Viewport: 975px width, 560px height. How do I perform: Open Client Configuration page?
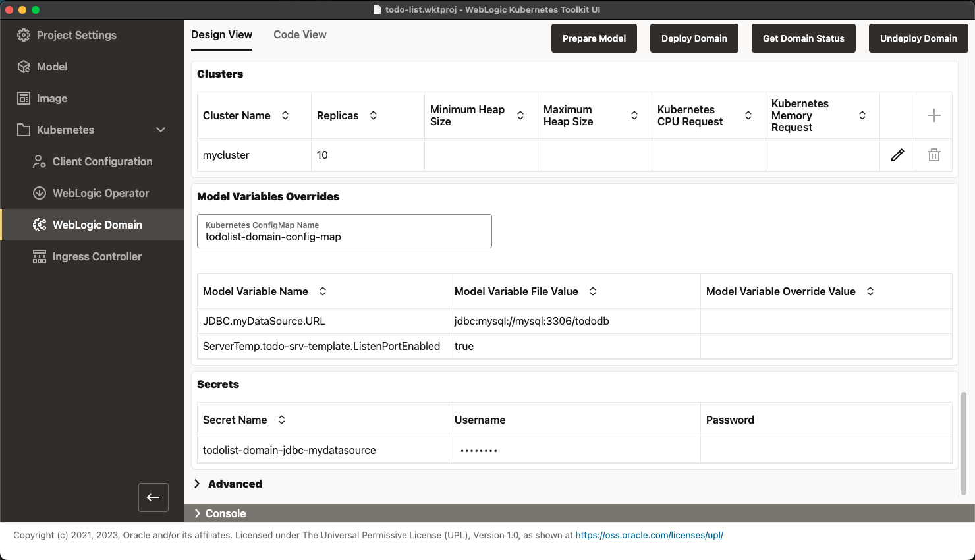tap(102, 161)
